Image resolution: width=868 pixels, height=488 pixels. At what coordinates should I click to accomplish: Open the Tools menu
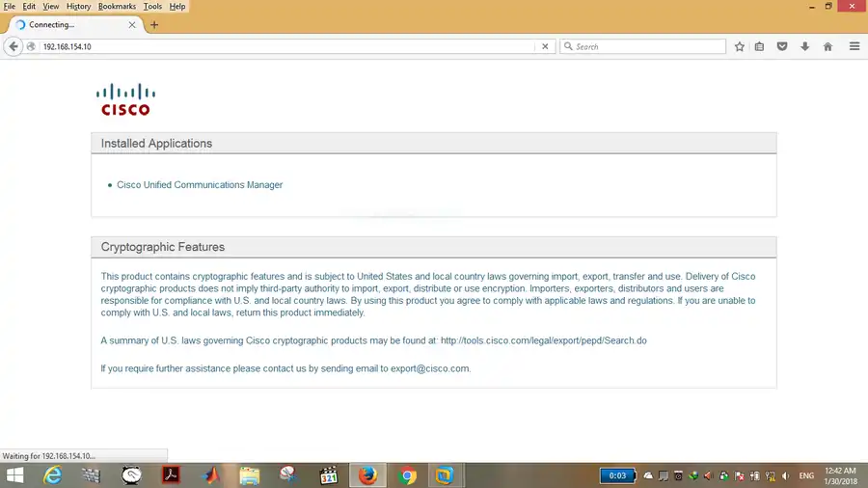(152, 6)
